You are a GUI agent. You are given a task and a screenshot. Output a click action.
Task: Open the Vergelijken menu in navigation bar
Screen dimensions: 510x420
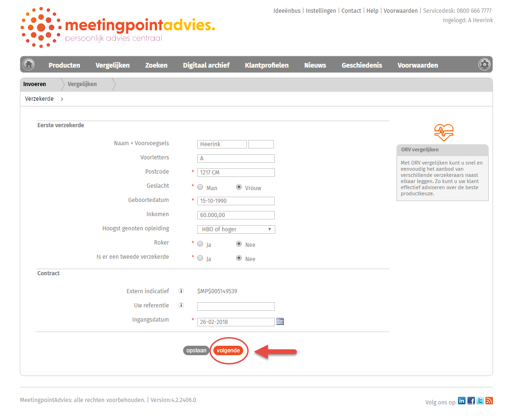pos(113,65)
